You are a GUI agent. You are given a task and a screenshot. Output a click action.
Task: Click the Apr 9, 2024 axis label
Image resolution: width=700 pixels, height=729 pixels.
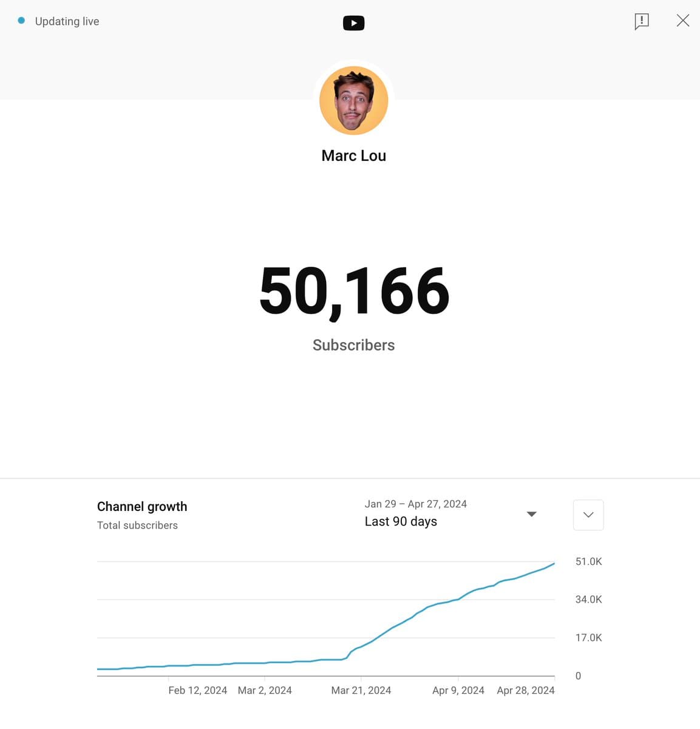coord(458,691)
